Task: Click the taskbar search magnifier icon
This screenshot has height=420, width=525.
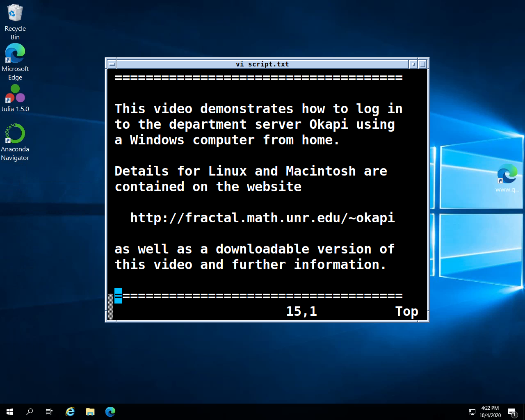Action: (30, 412)
